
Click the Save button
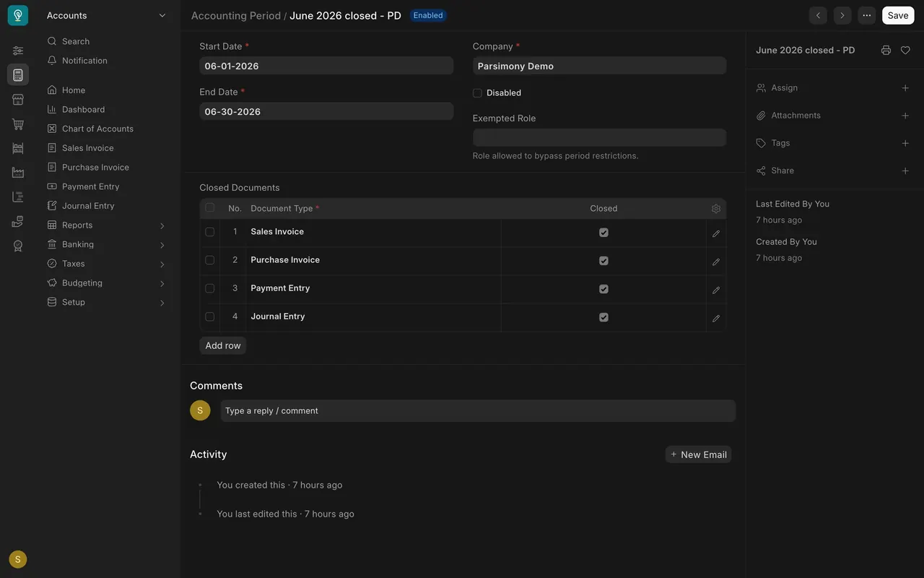click(x=898, y=15)
